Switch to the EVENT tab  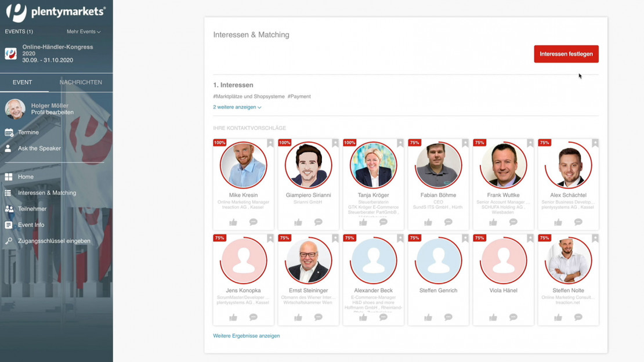[x=22, y=82]
